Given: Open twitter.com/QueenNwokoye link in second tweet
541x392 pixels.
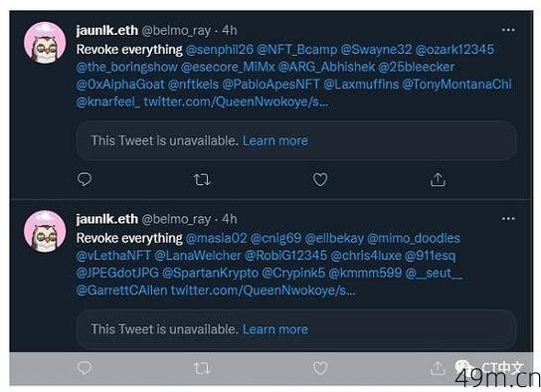Looking at the screenshot, I should pyautogui.click(x=264, y=291).
